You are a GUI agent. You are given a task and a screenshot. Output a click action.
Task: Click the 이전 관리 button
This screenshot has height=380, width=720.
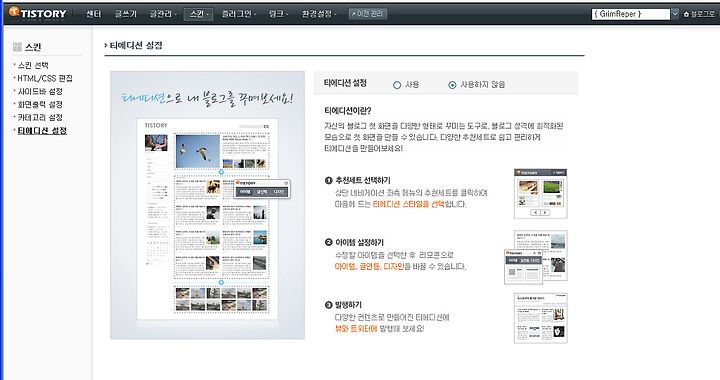coord(367,14)
